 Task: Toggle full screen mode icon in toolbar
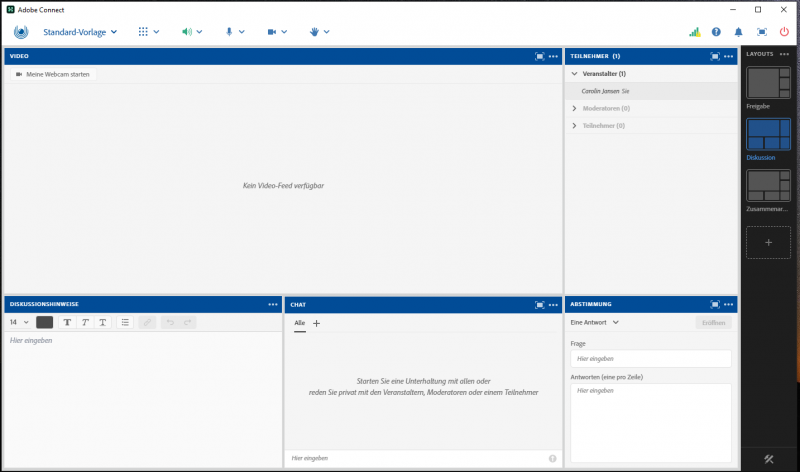(762, 32)
